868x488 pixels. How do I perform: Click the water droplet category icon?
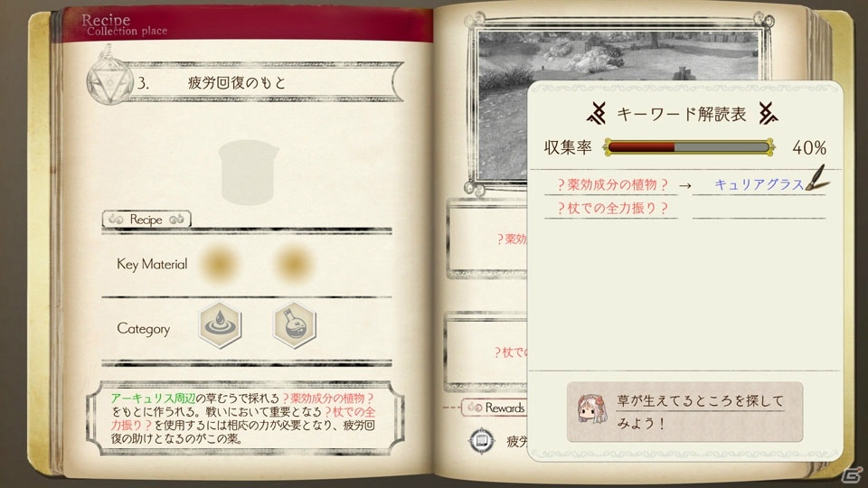[220, 324]
